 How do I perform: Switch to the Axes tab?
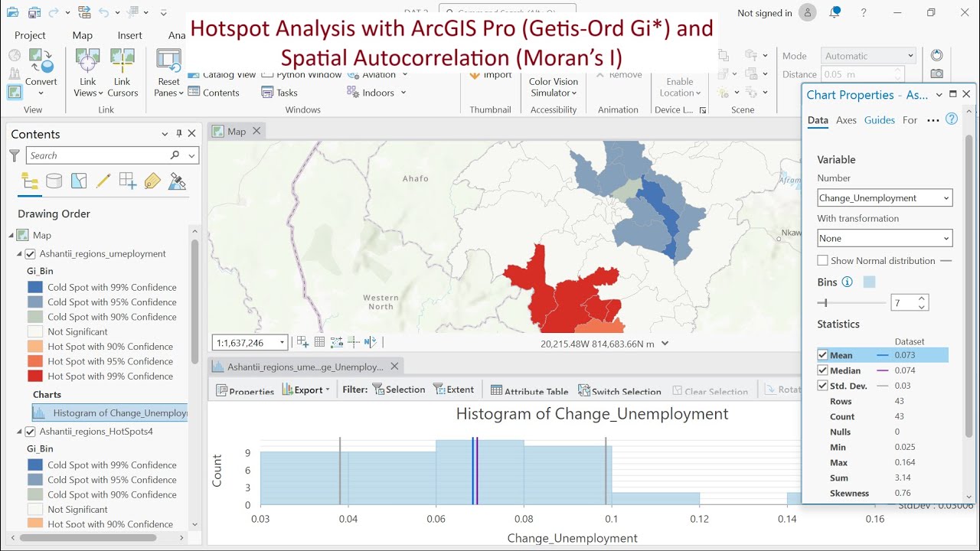coord(846,120)
